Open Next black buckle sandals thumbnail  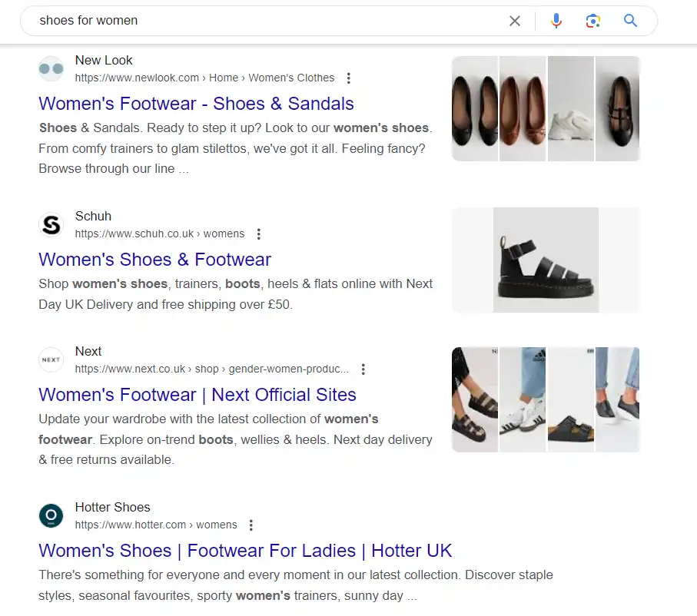(x=475, y=399)
